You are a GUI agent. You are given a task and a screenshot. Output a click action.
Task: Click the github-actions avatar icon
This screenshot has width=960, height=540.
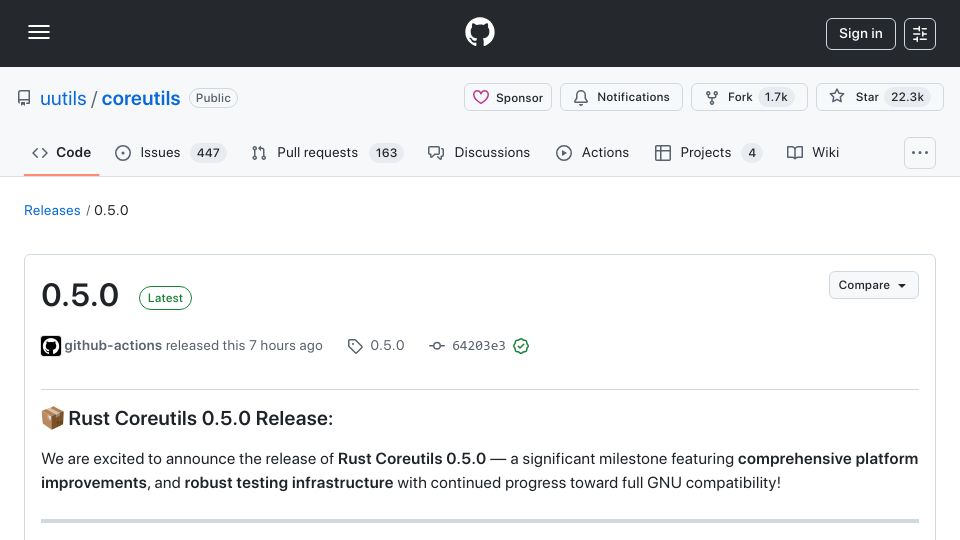(51, 346)
